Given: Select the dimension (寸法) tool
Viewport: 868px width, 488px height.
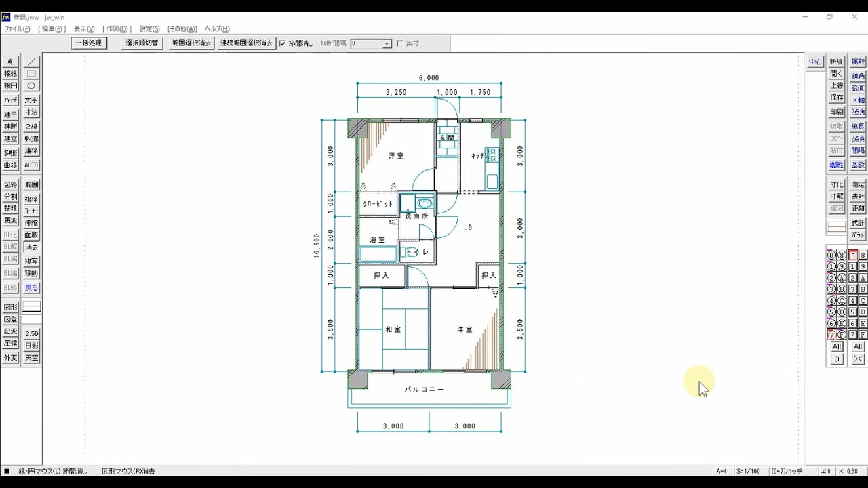Looking at the screenshot, I should 31,113.
